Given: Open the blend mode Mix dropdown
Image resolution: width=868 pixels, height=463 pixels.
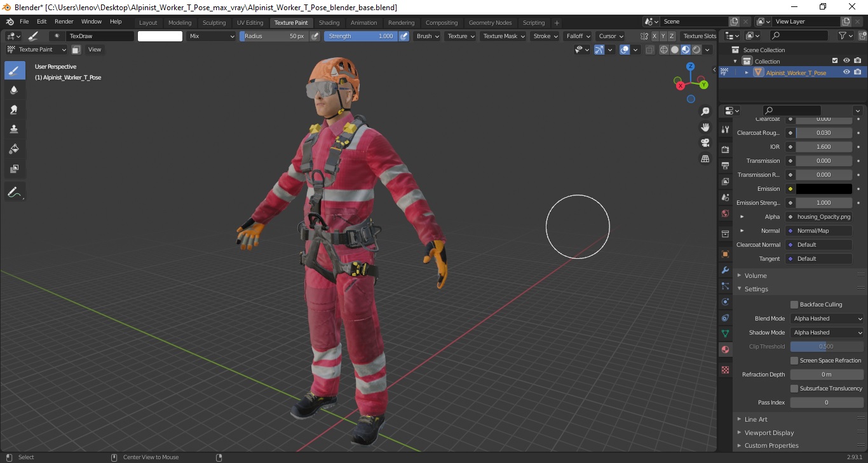Looking at the screenshot, I should (x=212, y=36).
